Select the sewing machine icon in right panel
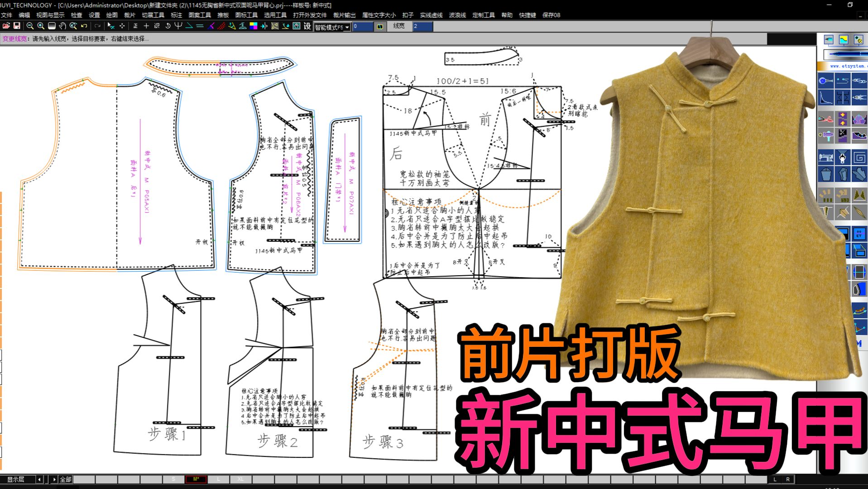Viewport: 868px width, 489px height. click(x=826, y=157)
